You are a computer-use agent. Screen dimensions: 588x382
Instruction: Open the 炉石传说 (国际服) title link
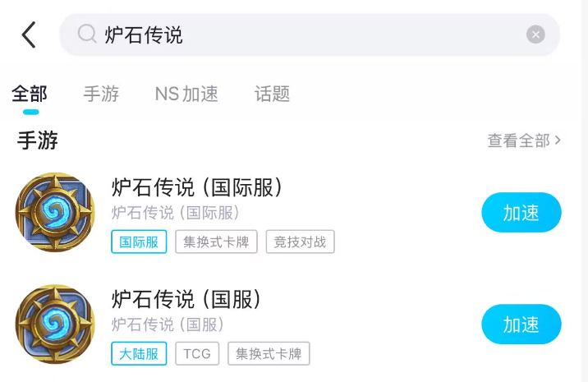coord(197,187)
